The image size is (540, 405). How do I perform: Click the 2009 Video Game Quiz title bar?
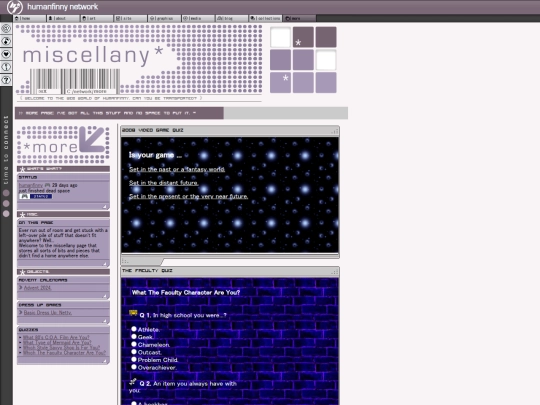(x=230, y=130)
